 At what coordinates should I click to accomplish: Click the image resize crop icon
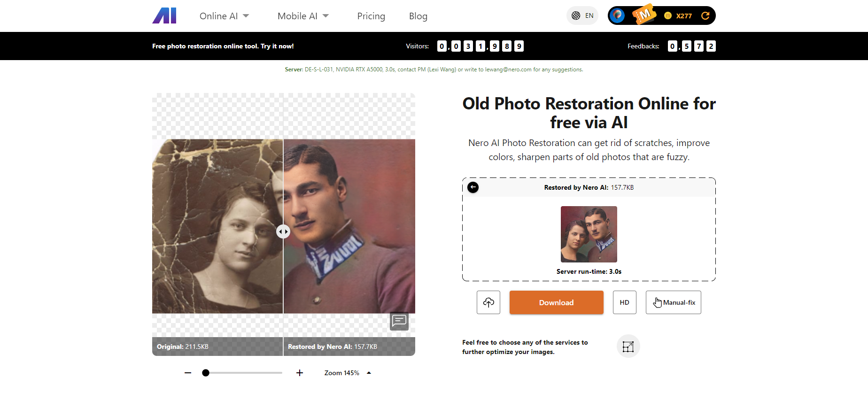(x=628, y=347)
